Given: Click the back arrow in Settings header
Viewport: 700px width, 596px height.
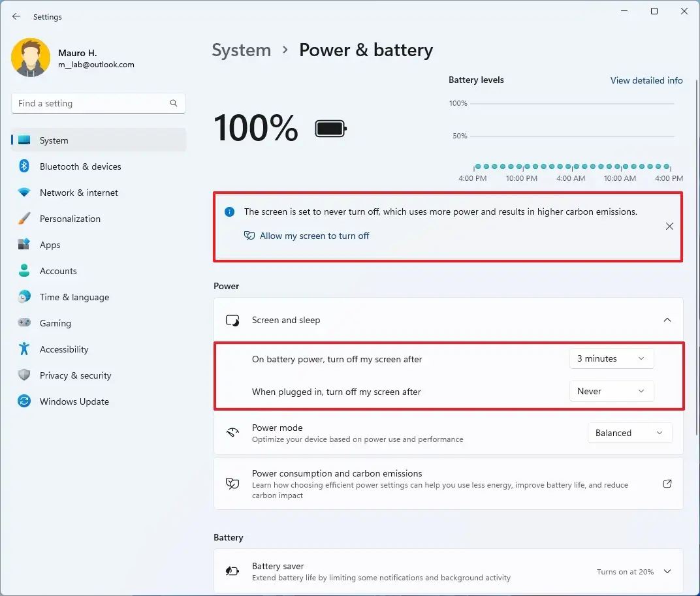Looking at the screenshot, I should (16, 17).
